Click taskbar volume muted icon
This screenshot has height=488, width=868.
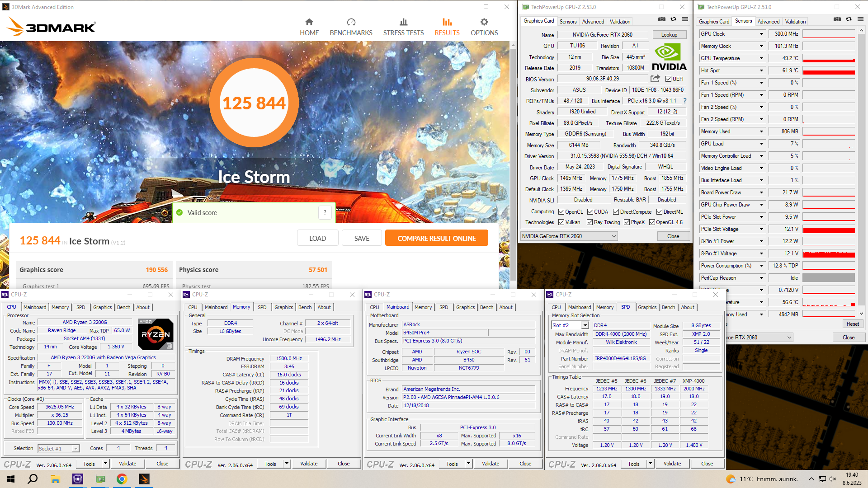click(833, 479)
